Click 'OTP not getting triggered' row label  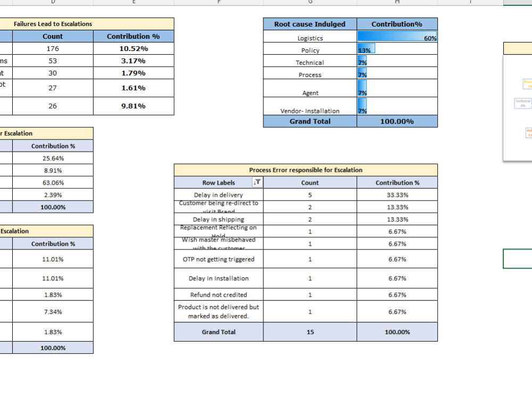pyautogui.click(x=219, y=259)
